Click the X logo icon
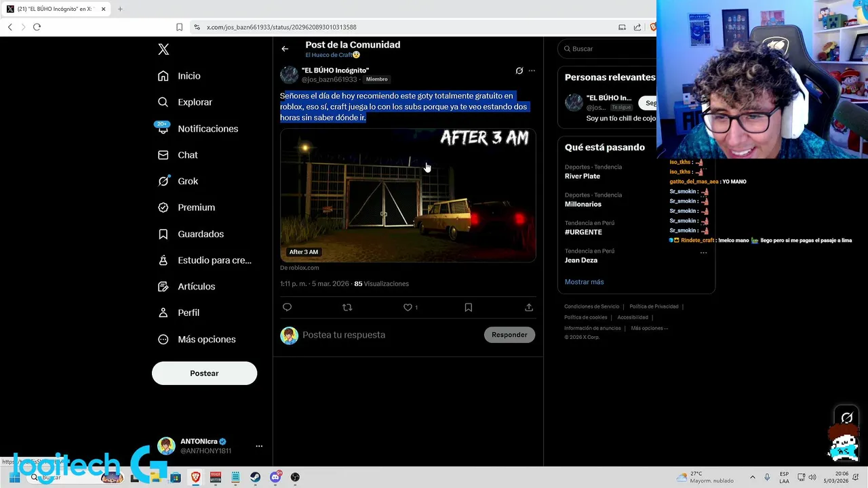Screen dimensions: 868x488 [x=163, y=49]
